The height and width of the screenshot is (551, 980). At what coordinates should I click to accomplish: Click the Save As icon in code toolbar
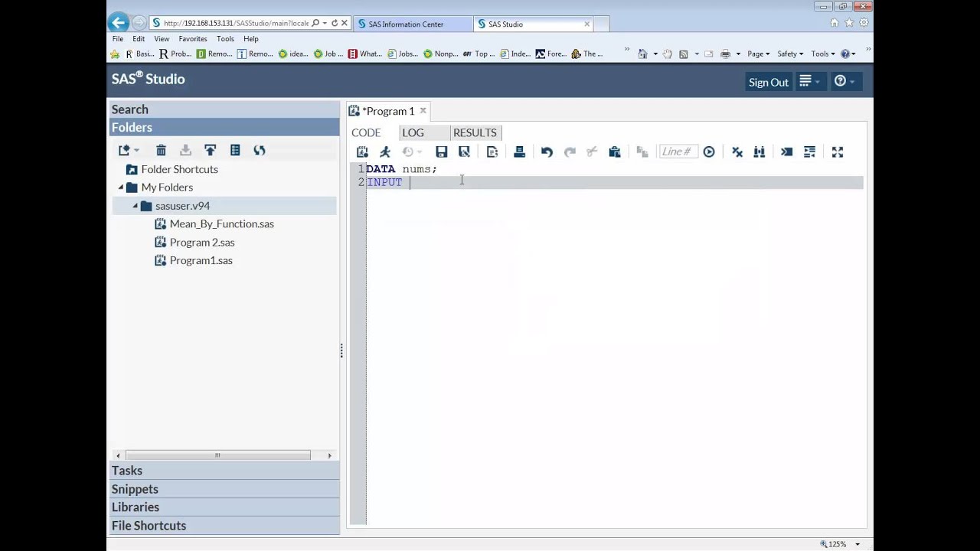464,152
